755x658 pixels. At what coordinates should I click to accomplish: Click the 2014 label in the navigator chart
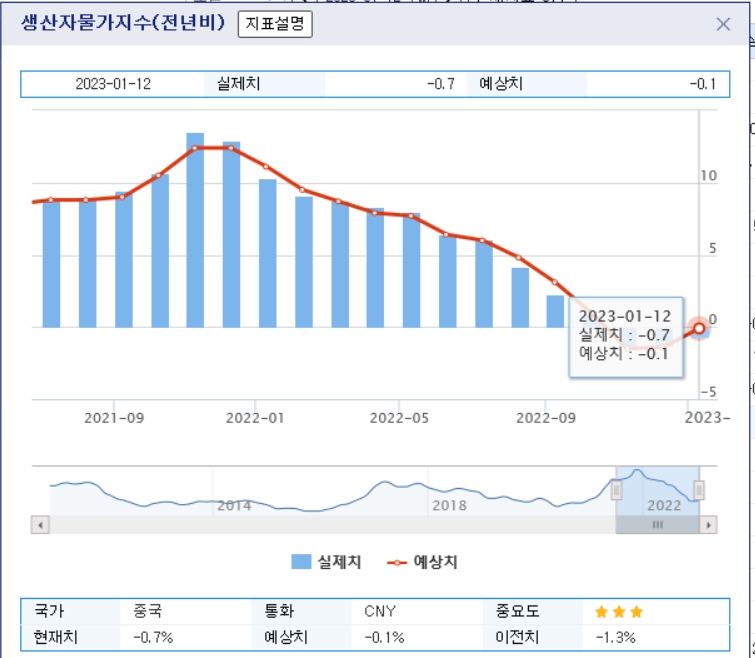pos(234,505)
